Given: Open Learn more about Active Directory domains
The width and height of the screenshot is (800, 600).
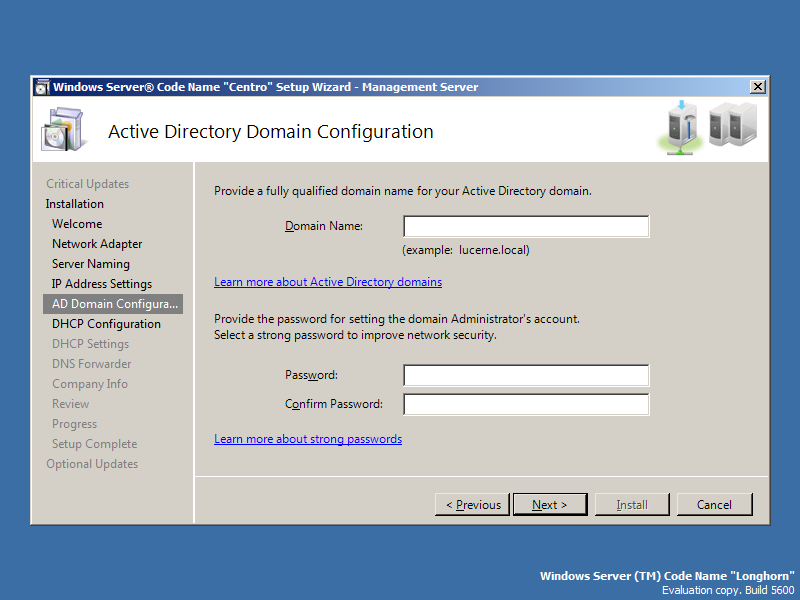Looking at the screenshot, I should (x=328, y=282).
